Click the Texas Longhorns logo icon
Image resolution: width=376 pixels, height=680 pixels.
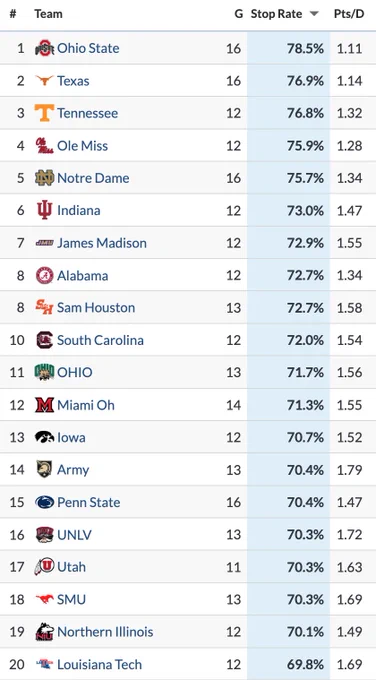click(x=44, y=80)
